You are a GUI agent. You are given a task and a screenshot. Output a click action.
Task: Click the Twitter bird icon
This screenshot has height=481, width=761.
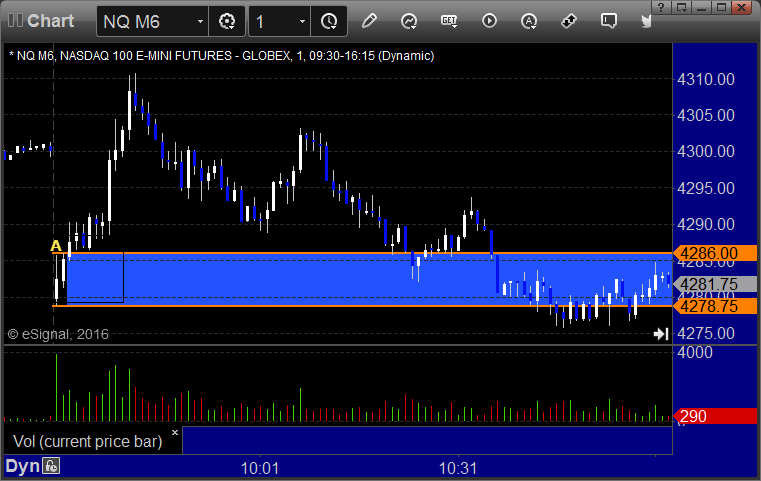[x=646, y=21]
